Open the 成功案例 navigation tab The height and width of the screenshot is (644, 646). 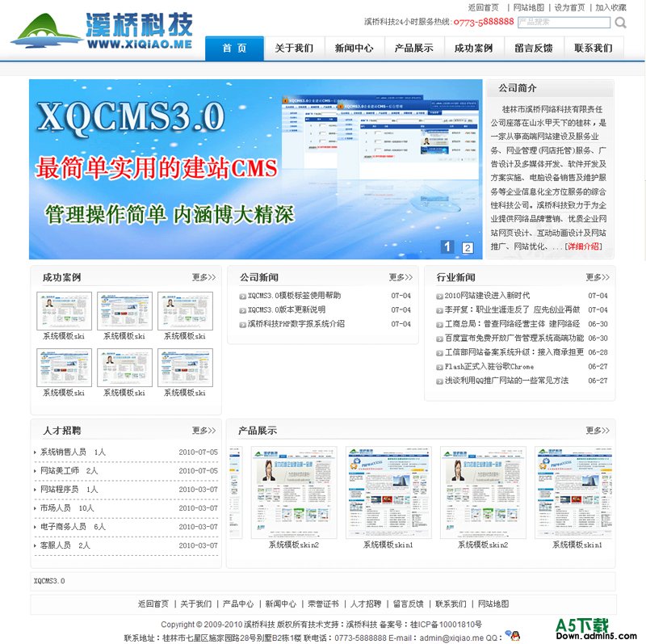pyautogui.click(x=474, y=48)
